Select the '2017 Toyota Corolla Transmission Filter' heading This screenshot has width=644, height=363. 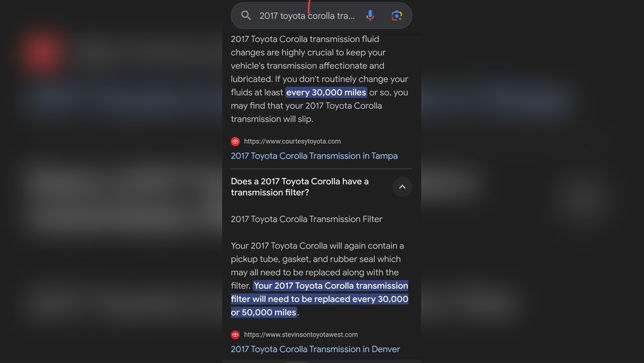tap(307, 219)
